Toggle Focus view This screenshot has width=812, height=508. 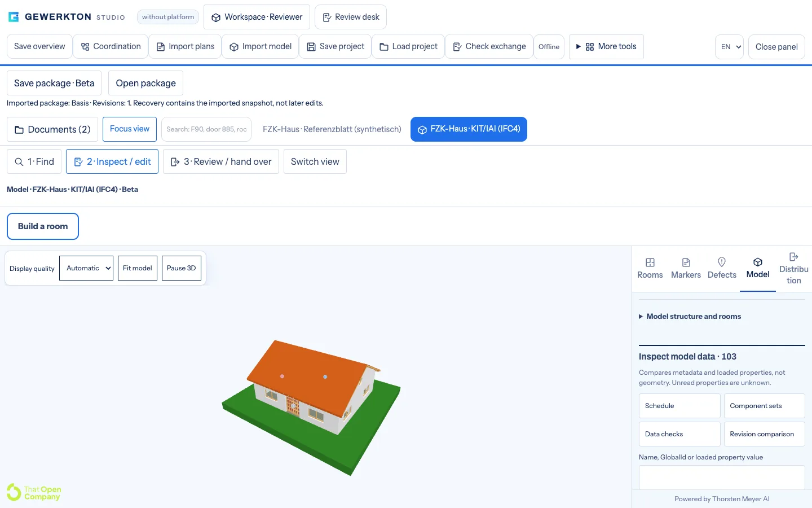(x=130, y=129)
